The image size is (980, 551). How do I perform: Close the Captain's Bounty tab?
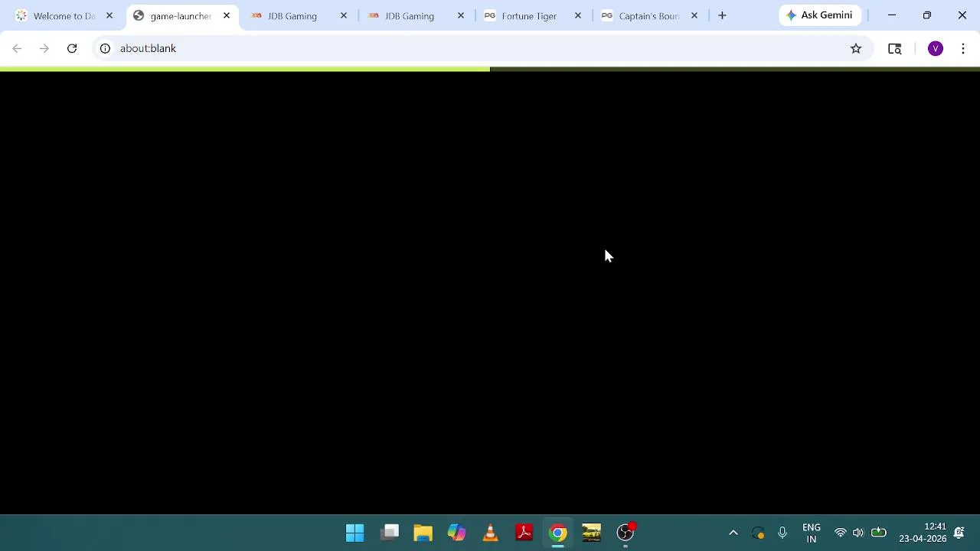[x=694, y=15]
